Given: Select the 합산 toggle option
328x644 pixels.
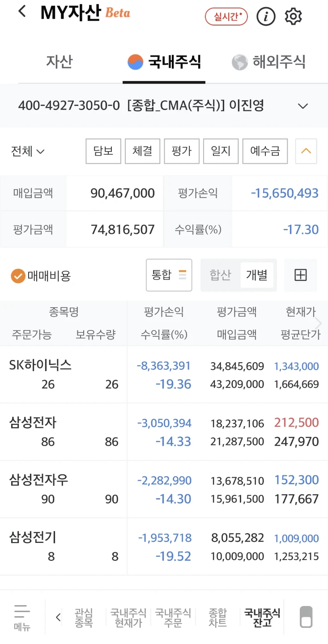Looking at the screenshot, I should 220,275.
